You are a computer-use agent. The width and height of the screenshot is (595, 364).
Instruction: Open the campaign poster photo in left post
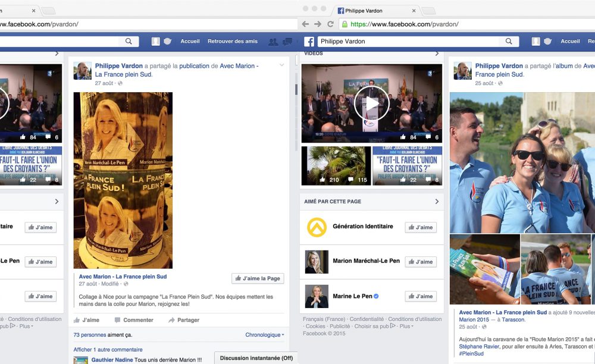click(x=123, y=180)
